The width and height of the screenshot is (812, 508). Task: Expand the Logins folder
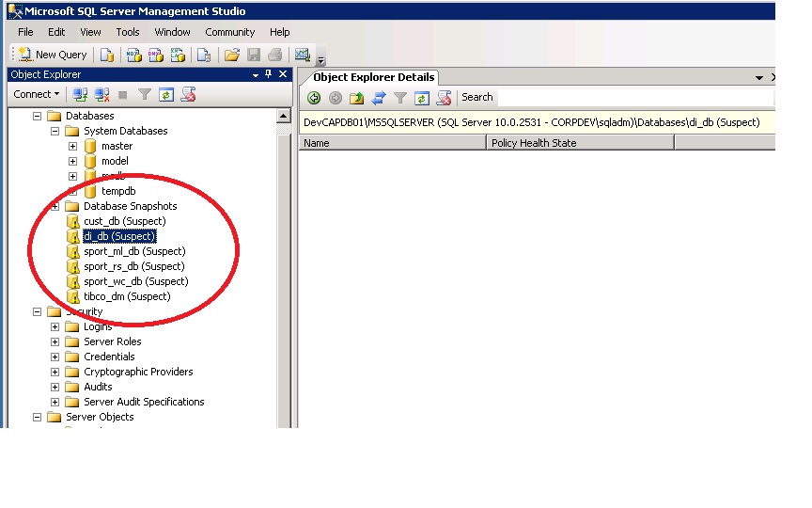(x=55, y=327)
